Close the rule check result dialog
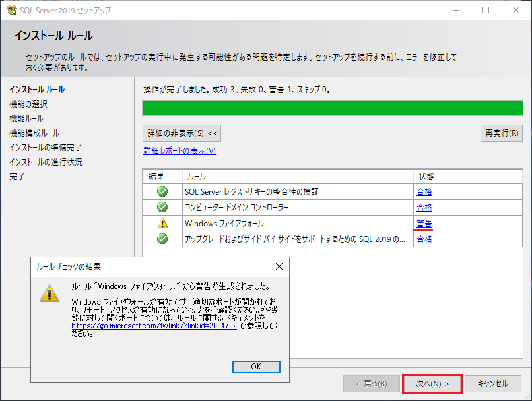 point(279,266)
